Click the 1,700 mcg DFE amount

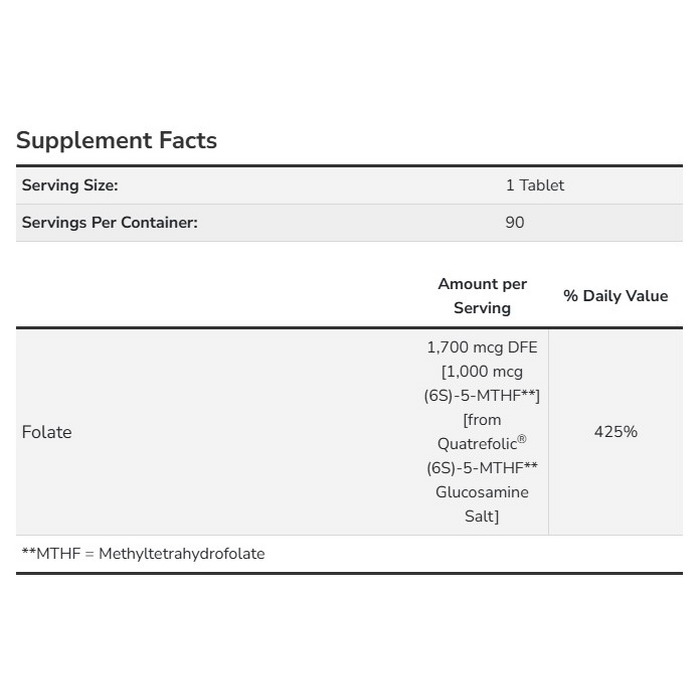482,347
